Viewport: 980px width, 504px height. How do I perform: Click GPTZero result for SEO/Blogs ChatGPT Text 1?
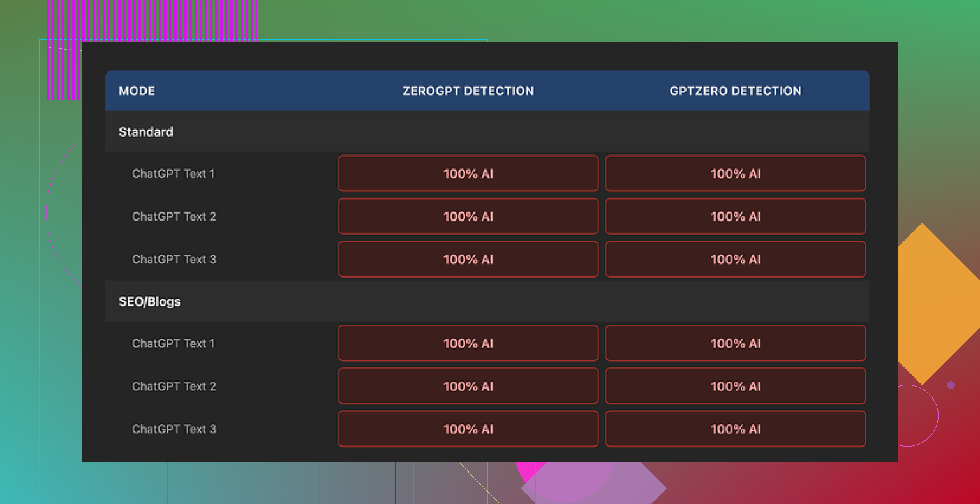point(735,343)
